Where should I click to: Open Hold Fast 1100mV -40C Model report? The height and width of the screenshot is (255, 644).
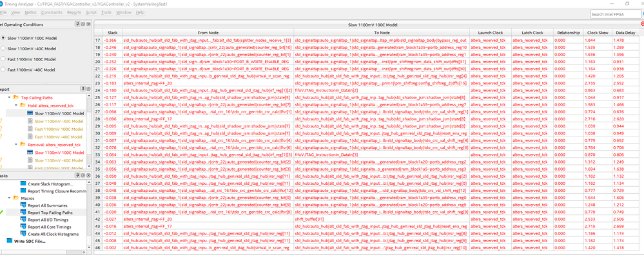(58, 137)
